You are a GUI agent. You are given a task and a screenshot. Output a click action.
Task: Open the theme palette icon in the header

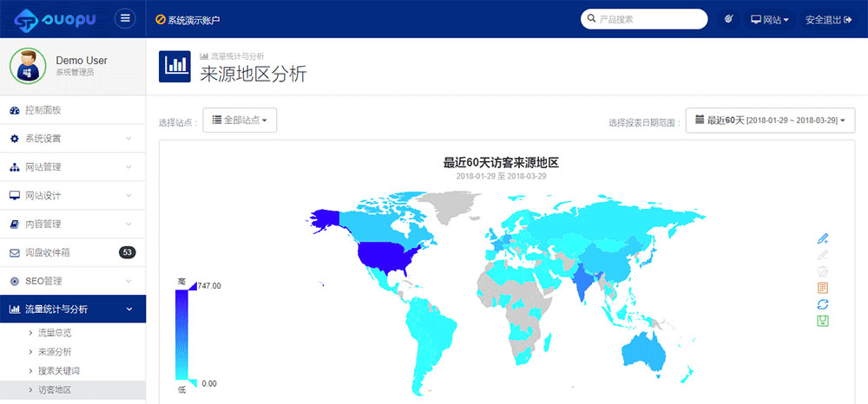pyautogui.click(x=728, y=19)
